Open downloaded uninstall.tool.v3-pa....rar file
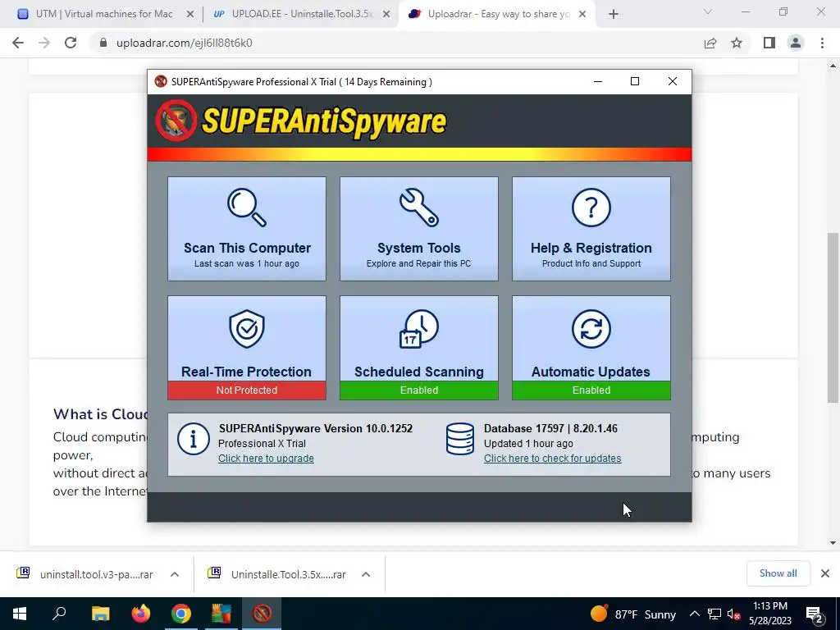840x630 pixels. (x=84, y=574)
